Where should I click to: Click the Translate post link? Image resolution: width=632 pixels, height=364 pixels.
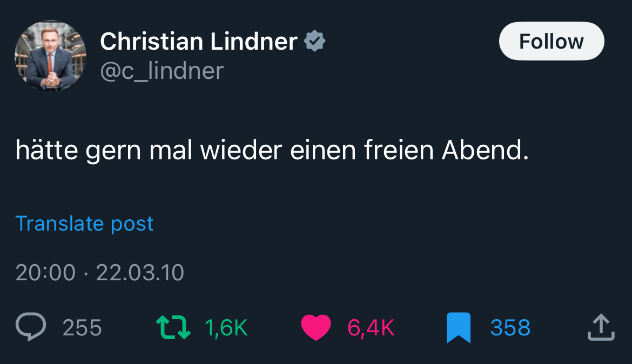pos(84,224)
